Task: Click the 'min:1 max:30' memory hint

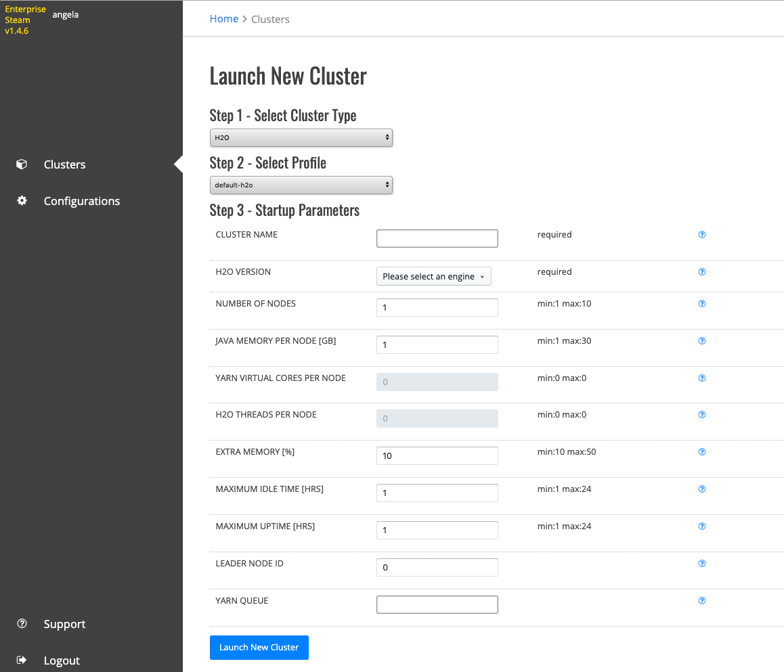Action: [x=564, y=341]
